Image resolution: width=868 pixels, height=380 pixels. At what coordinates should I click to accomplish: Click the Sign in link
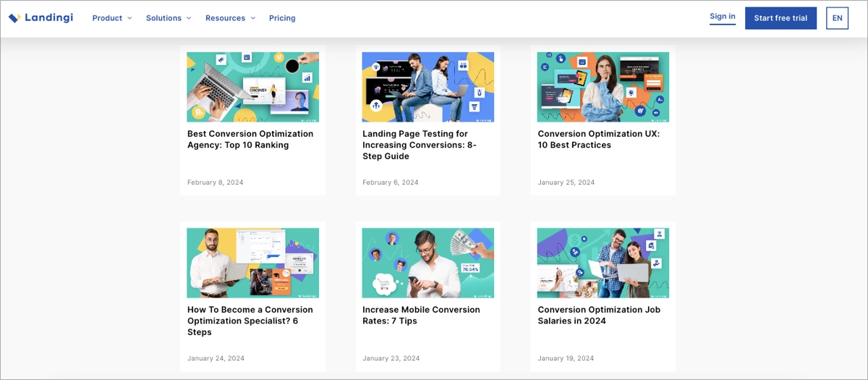point(723,17)
